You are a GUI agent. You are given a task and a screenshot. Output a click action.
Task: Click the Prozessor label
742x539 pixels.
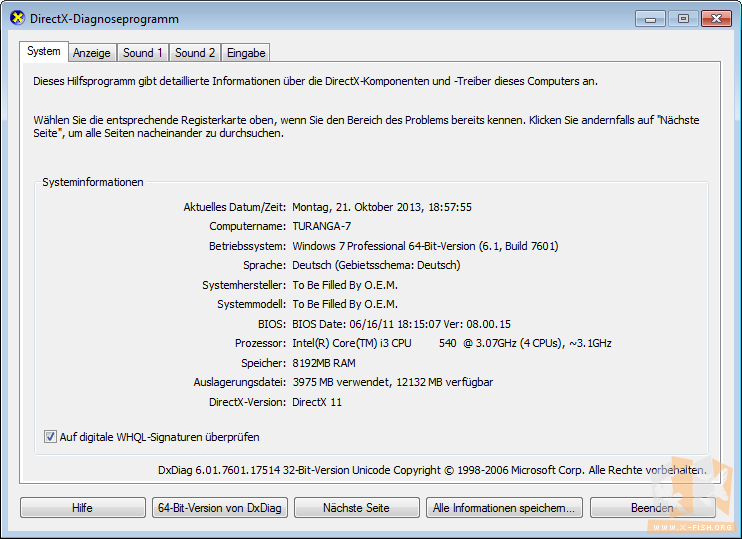(x=260, y=343)
